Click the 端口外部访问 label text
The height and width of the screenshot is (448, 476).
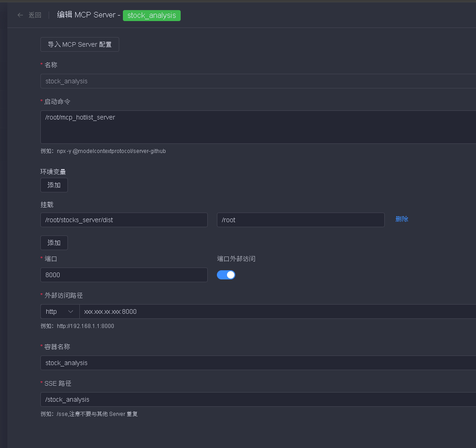[x=236, y=259]
